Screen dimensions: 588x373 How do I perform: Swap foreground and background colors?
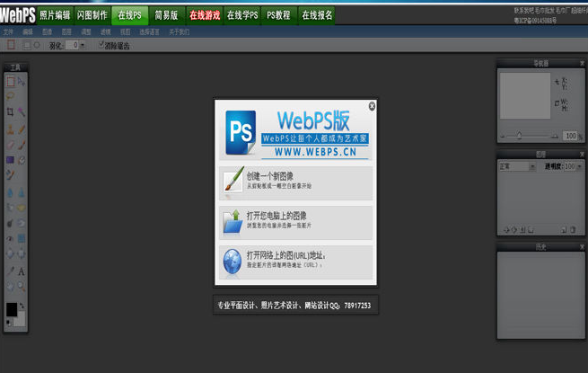click(x=22, y=306)
